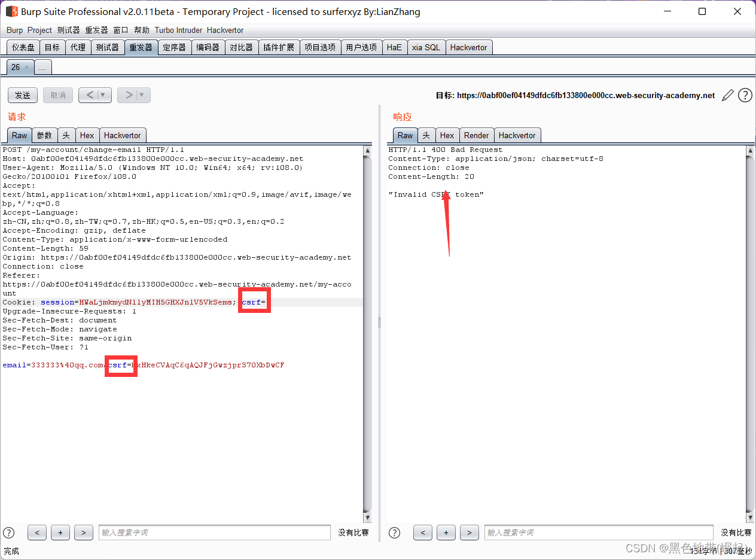This screenshot has height=560, width=756.
Task: Open the help icon beside the target
Action: (x=745, y=95)
